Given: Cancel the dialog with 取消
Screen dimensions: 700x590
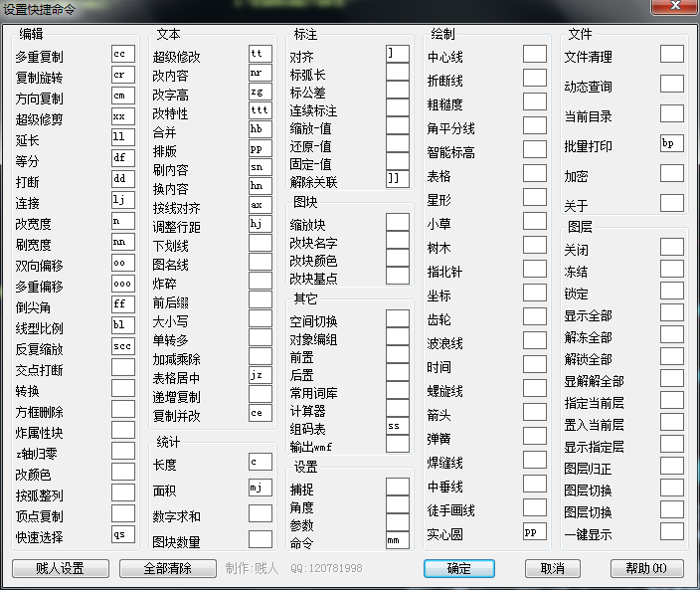Looking at the screenshot, I should point(553,568).
